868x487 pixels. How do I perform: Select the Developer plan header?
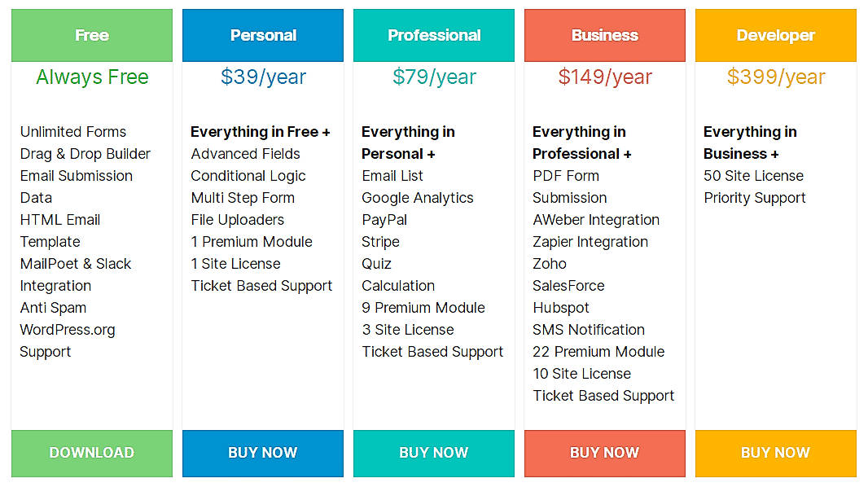pos(775,35)
